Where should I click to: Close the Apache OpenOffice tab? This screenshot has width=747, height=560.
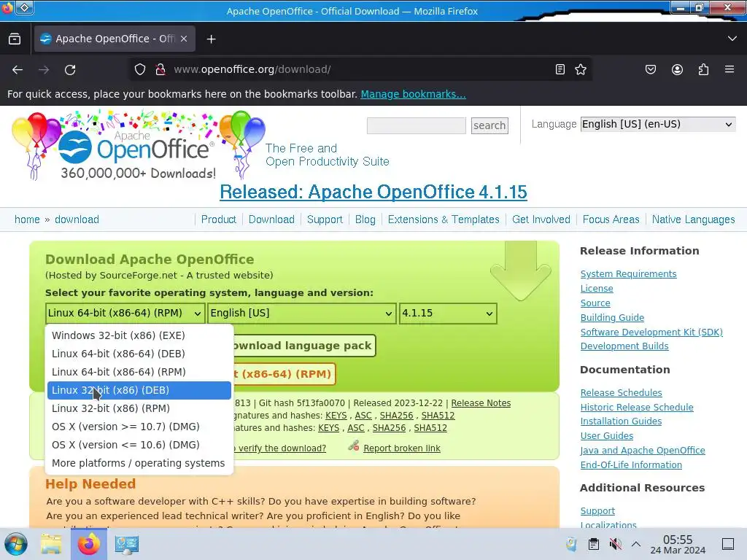tap(184, 39)
